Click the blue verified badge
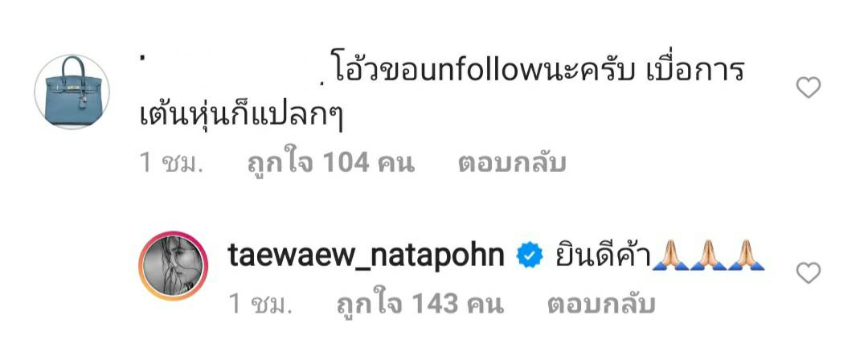868x352 pixels. click(530, 256)
